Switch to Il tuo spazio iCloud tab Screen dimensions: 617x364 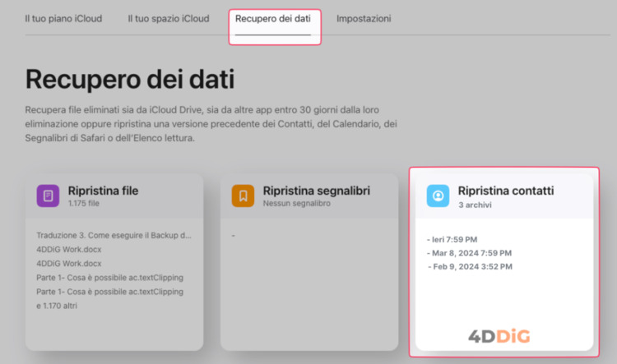pyautogui.click(x=169, y=18)
